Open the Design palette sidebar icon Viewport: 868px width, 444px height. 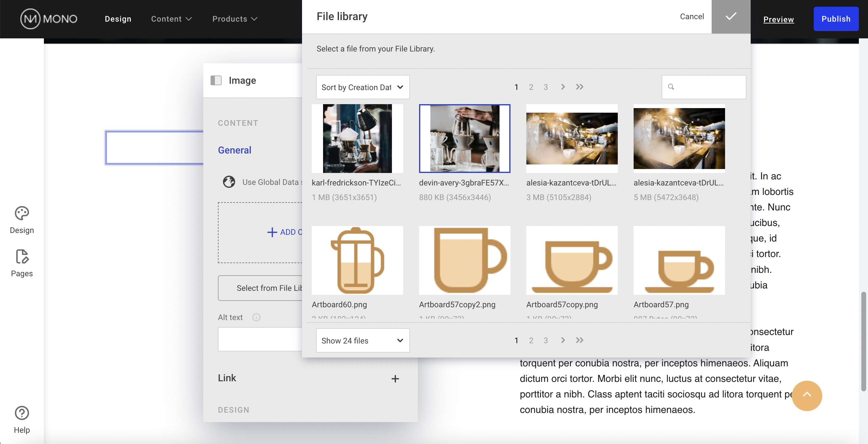click(22, 213)
